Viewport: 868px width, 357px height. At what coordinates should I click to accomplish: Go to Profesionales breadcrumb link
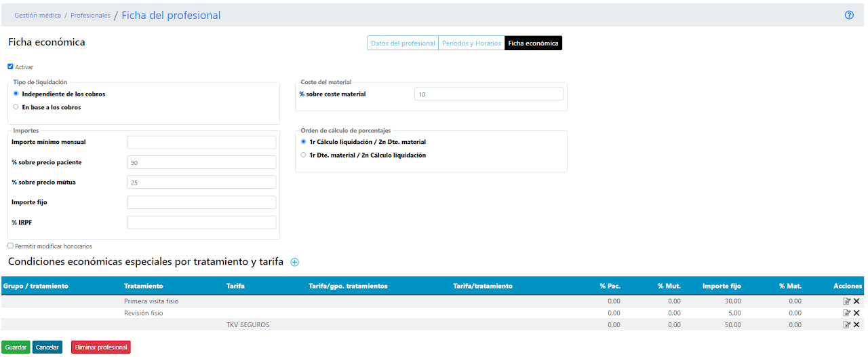pos(90,15)
